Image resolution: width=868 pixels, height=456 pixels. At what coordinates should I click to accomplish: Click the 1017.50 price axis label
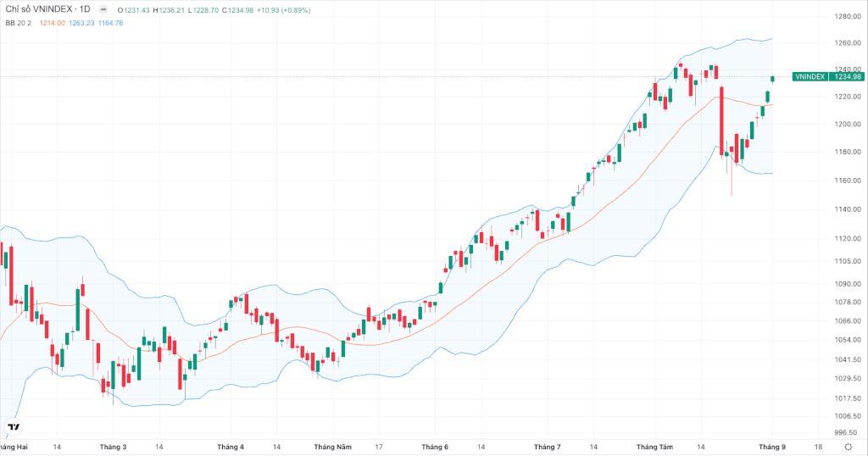848,398
